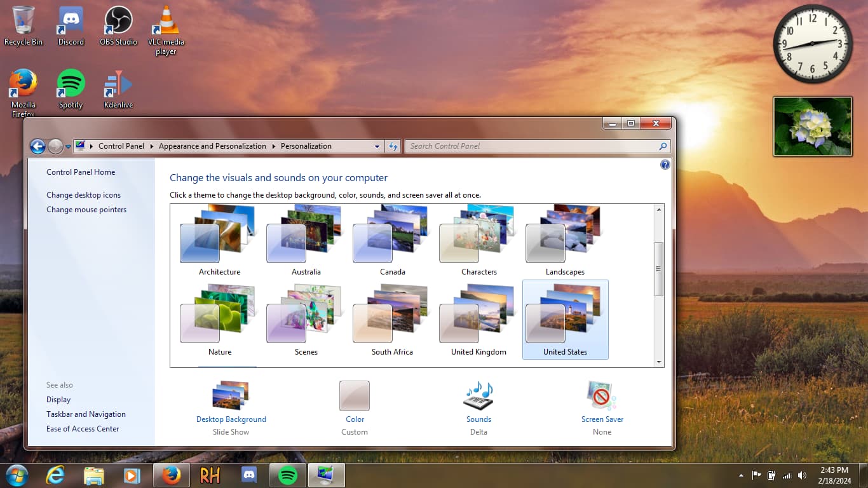868x488 pixels.
Task: Open the Change desktop icons link
Action: click(83, 195)
